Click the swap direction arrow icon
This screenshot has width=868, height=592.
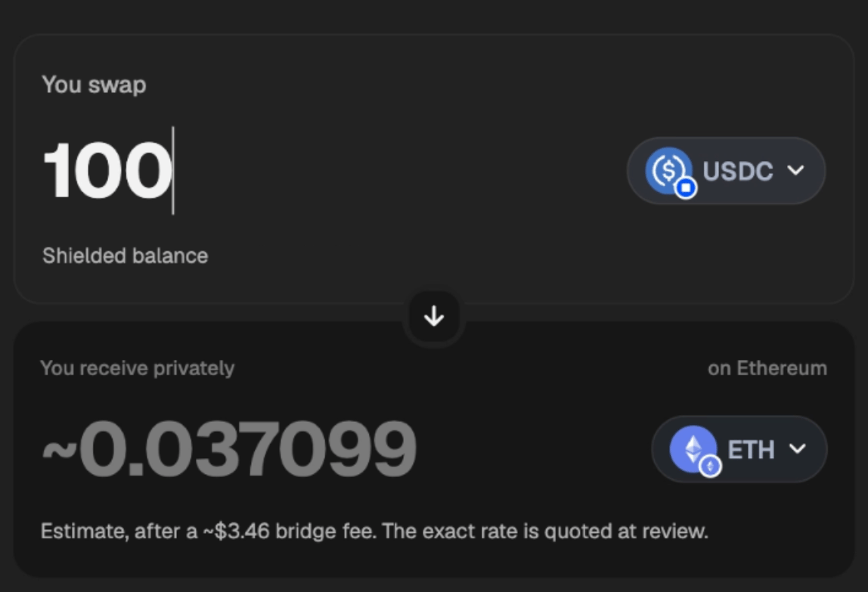click(434, 316)
